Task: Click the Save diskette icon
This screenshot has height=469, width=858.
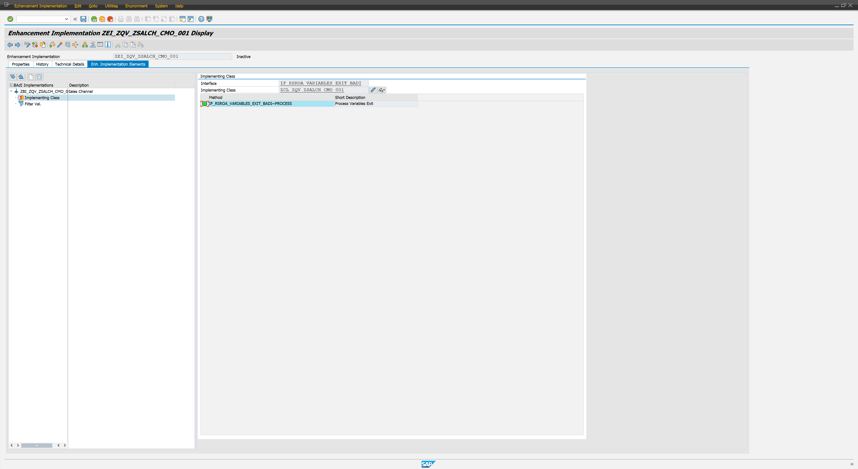Action: pyautogui.click(x=83, y=19)
